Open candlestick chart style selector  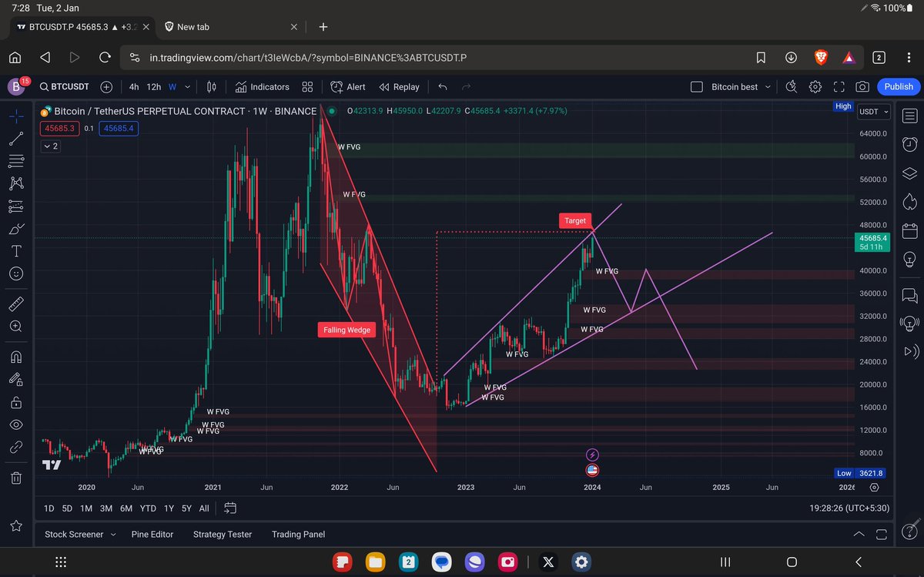click(x=212, y=87)
